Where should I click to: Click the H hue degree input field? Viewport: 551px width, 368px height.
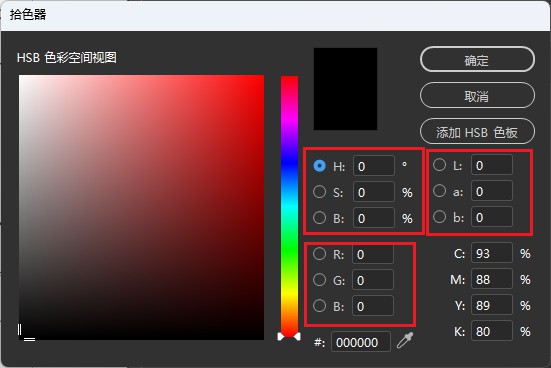[x=374, y=166]
